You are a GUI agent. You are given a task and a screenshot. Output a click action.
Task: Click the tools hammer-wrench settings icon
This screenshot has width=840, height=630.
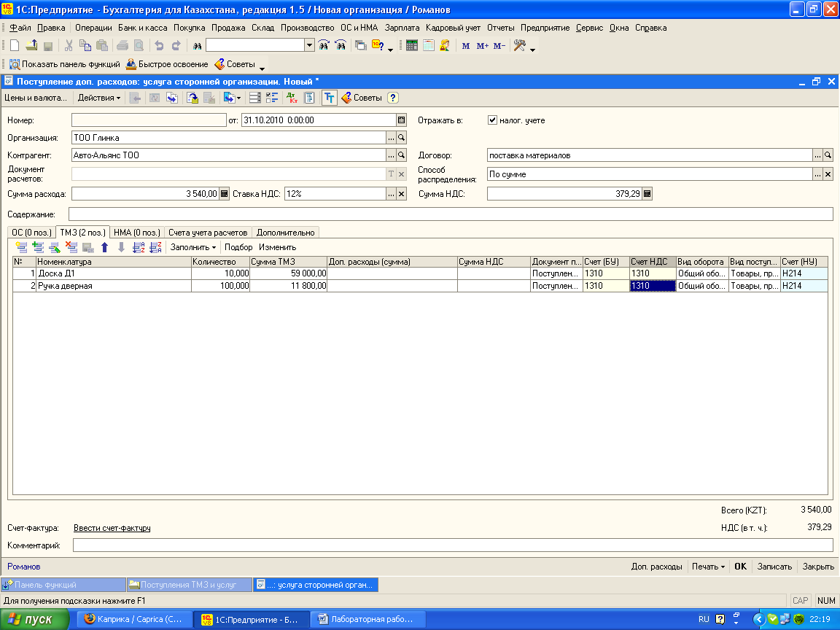point(519,46)
